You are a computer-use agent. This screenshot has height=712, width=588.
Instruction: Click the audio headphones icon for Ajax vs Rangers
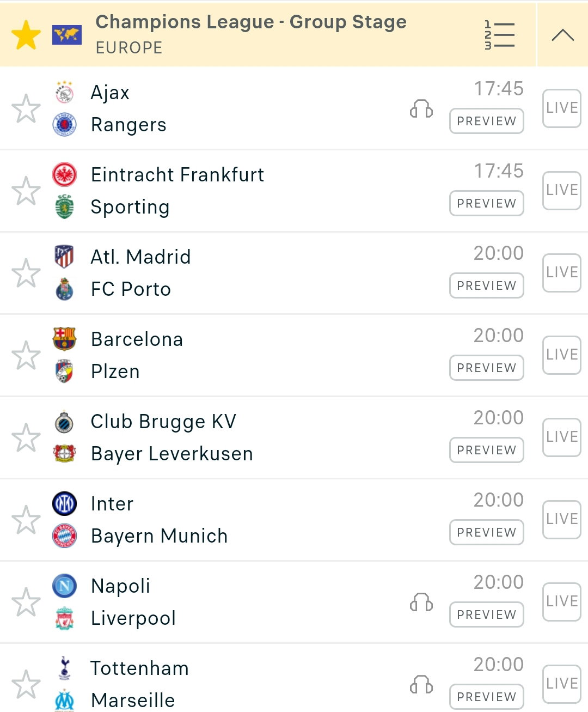click(421, 109)
